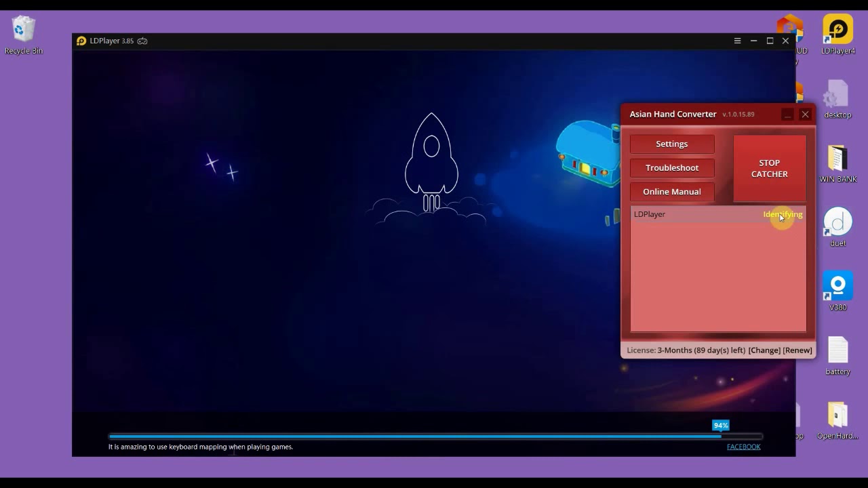This screenshot has height=488, width=868.
Task: Click the 3-Months license text
Action: (701, 350)
